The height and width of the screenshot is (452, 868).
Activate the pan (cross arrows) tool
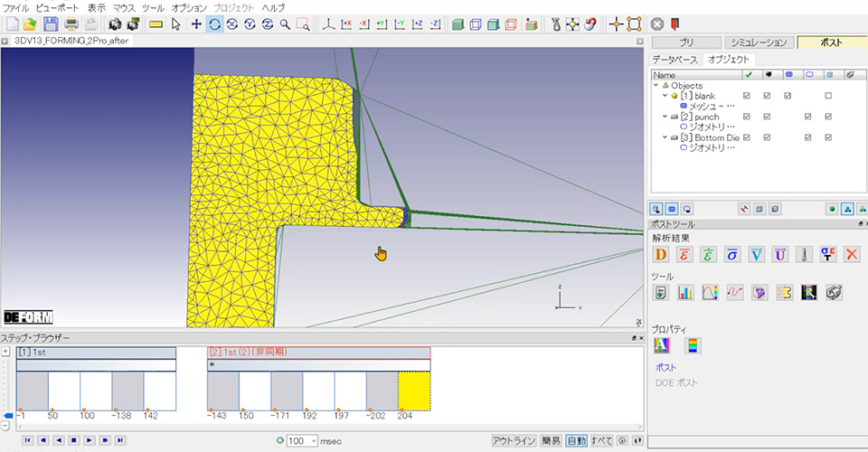[196, 24]
